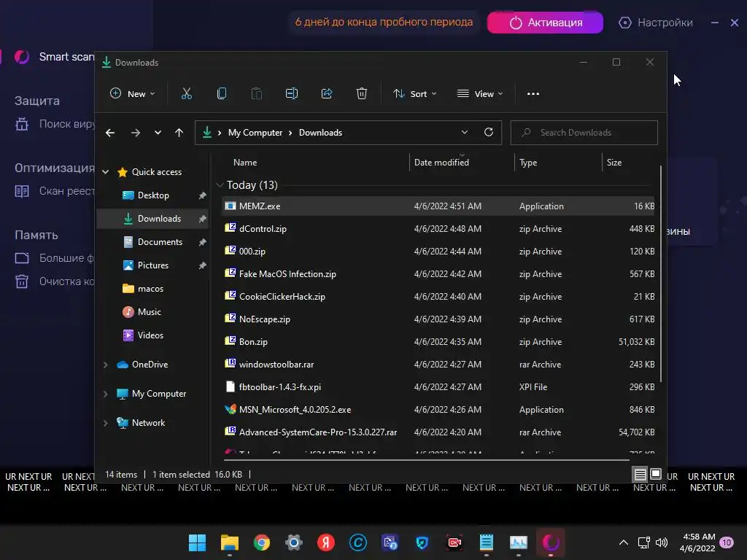The height and width of the screenshot is (560, 747).
Task: Select Pictures in the navigation pane
Action: (x=153, y=265)
